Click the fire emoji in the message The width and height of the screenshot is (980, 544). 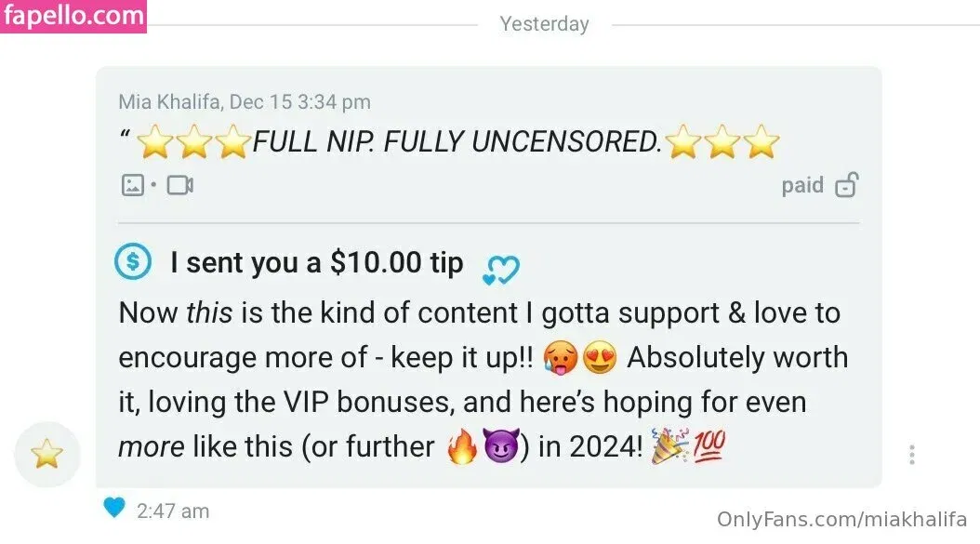(x=462, y=447)
